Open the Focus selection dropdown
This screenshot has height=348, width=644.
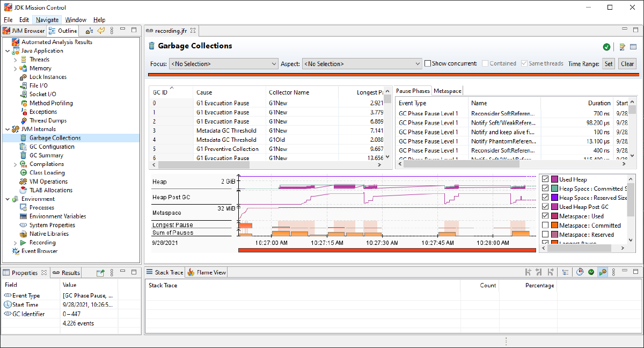[x=223, y=64]
